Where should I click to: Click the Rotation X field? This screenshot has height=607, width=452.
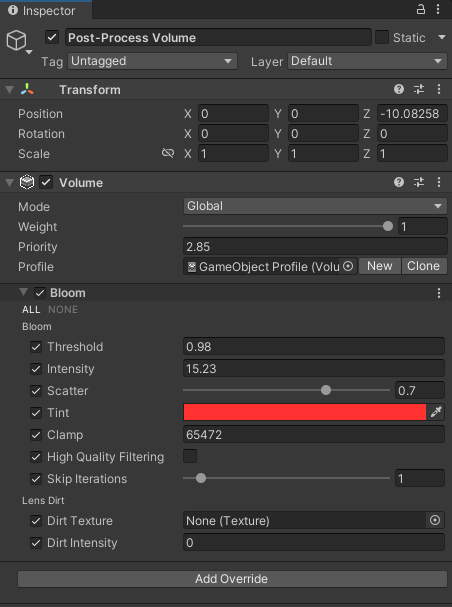[x=233, y=134]
